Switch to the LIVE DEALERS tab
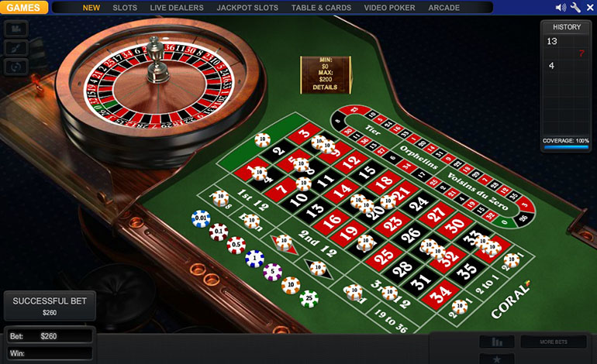The image size is (597, 364). [x=177, y=8]
